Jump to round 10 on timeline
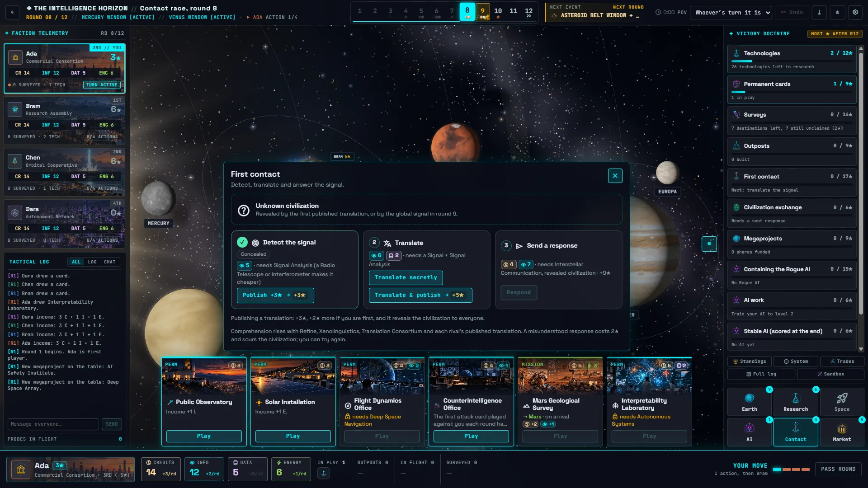868x488 pixels. [x=498, y=12]
